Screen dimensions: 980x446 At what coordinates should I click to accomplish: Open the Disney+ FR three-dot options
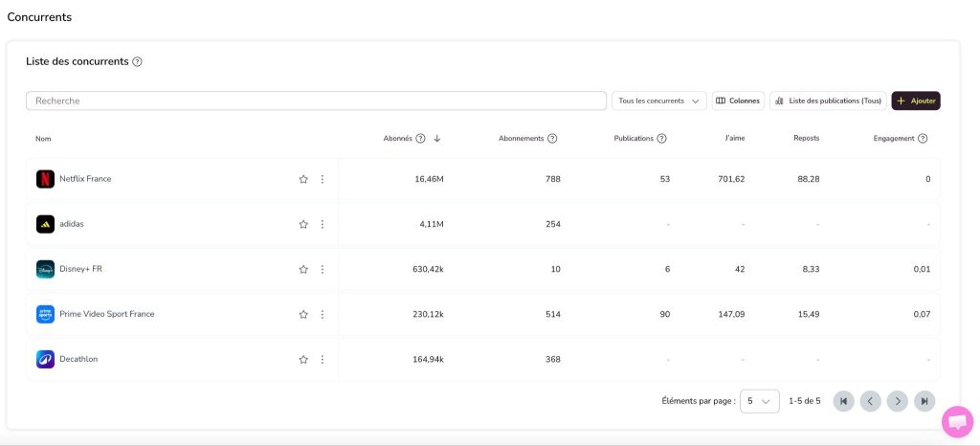point(323,269)
